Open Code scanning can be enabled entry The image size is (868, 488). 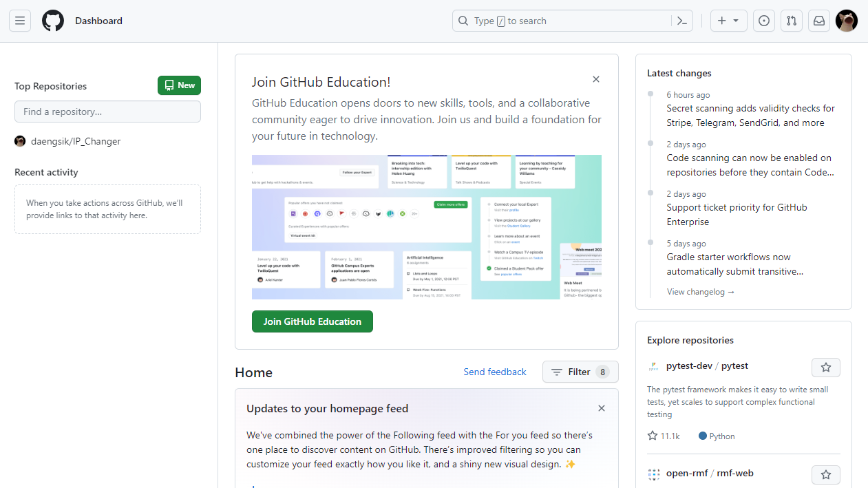pos(750,165)
